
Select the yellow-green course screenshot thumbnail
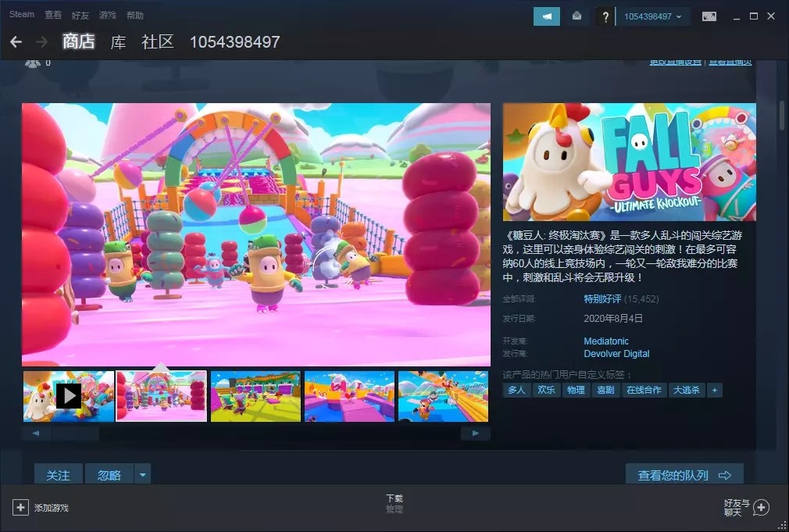tap(255, 396)
